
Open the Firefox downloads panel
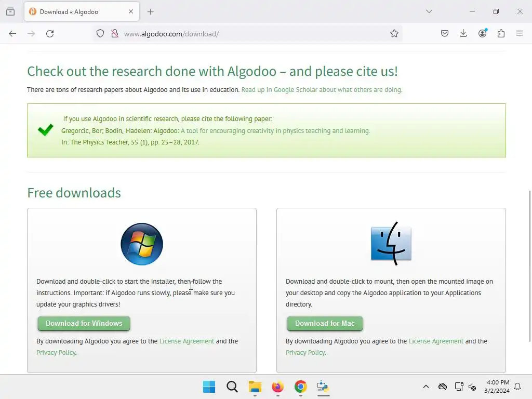(x=463, y=33)
